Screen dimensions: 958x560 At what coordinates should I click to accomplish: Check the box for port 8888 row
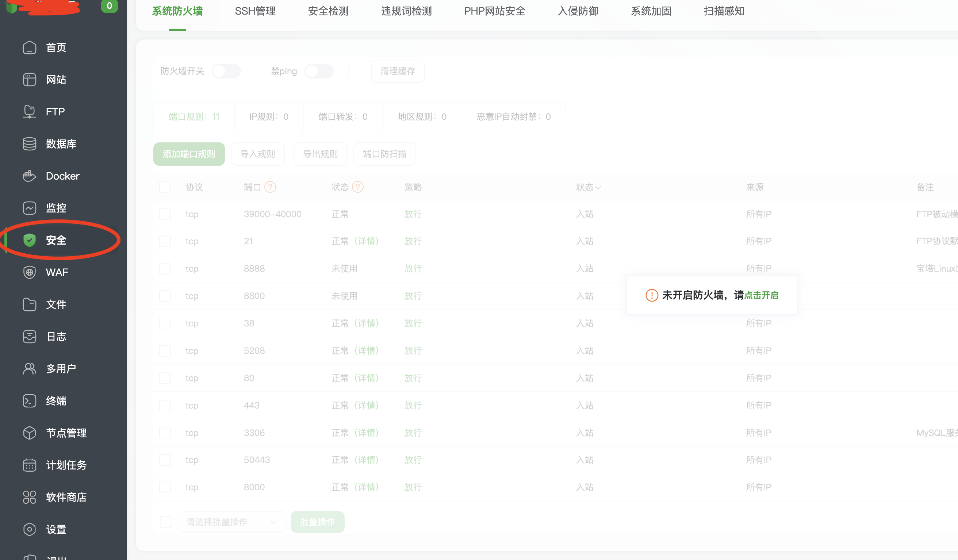point(165,268)
